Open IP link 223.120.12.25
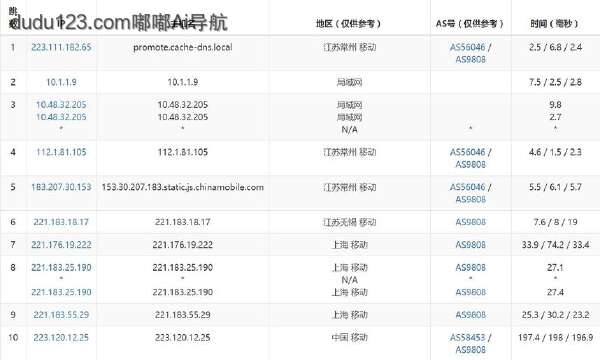The height and width of the screenshot is (360, 600). click(x=61, y=337)
